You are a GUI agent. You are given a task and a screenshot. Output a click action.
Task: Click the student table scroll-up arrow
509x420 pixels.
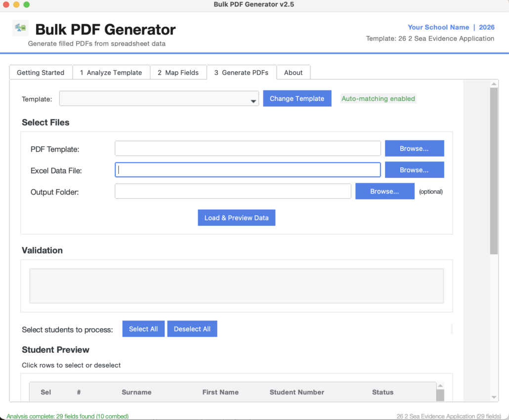(440, 386)
